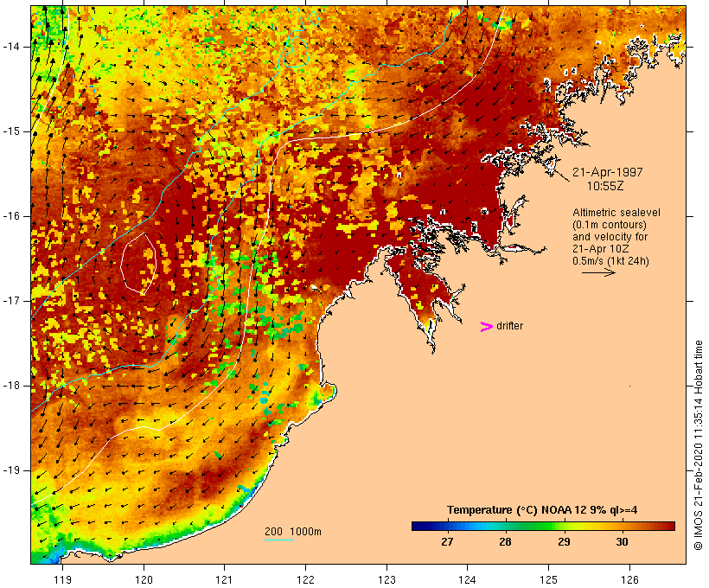Click the longitude axis label '119'

click(62, 579)
